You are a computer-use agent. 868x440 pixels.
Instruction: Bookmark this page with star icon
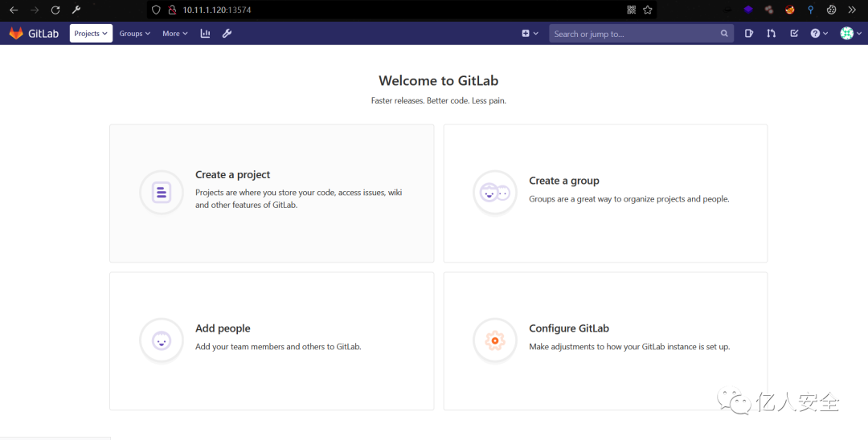[648, 10]
